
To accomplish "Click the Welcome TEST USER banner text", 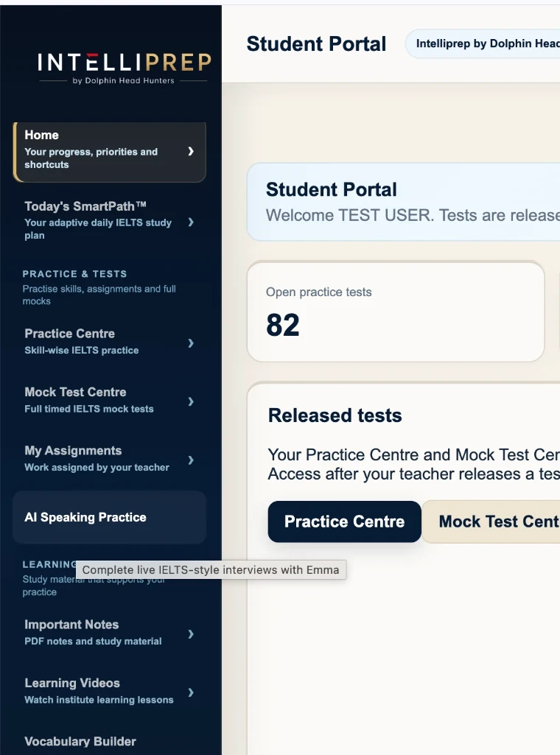I will [x=413, y=215].
